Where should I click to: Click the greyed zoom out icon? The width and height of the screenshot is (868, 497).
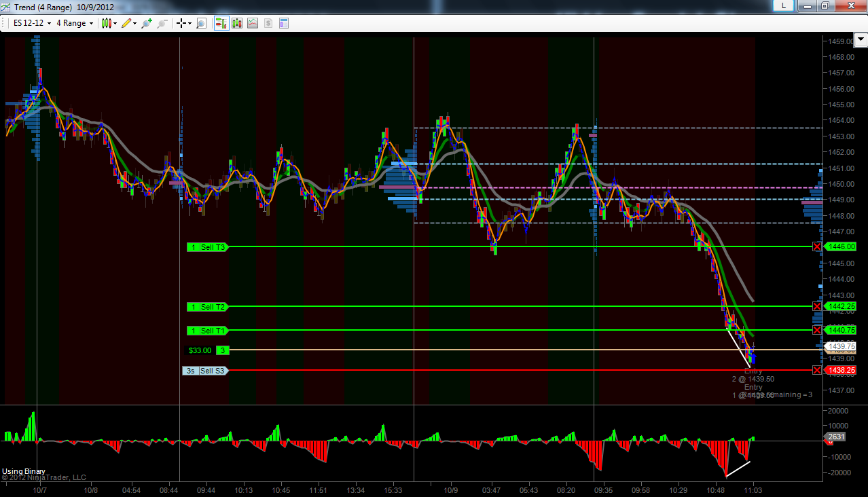pyautogui.click(x=162, y=23)
